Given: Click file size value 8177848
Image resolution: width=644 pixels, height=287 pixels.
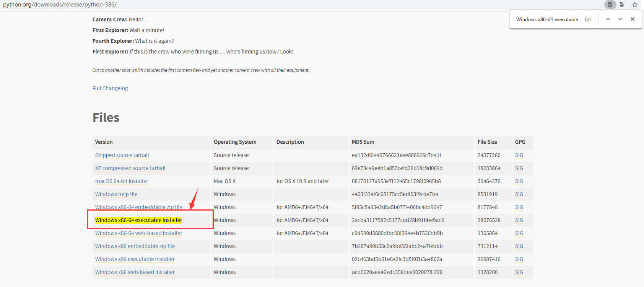Looking at the screenshot, I should pyautogui.click(x=488, y=207).
